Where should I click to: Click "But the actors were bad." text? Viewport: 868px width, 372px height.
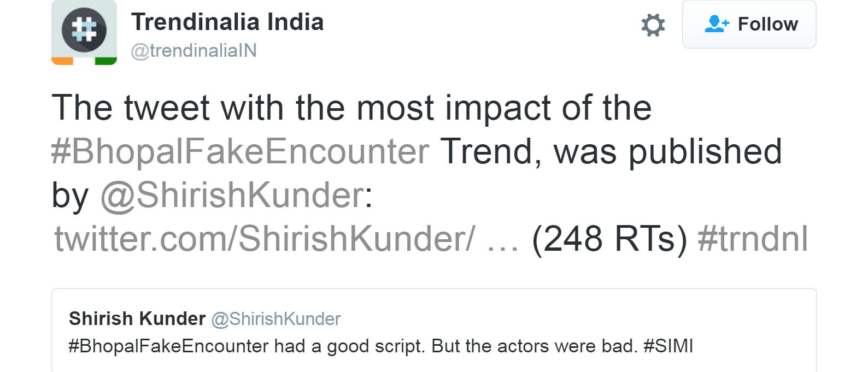coord(534,346)
